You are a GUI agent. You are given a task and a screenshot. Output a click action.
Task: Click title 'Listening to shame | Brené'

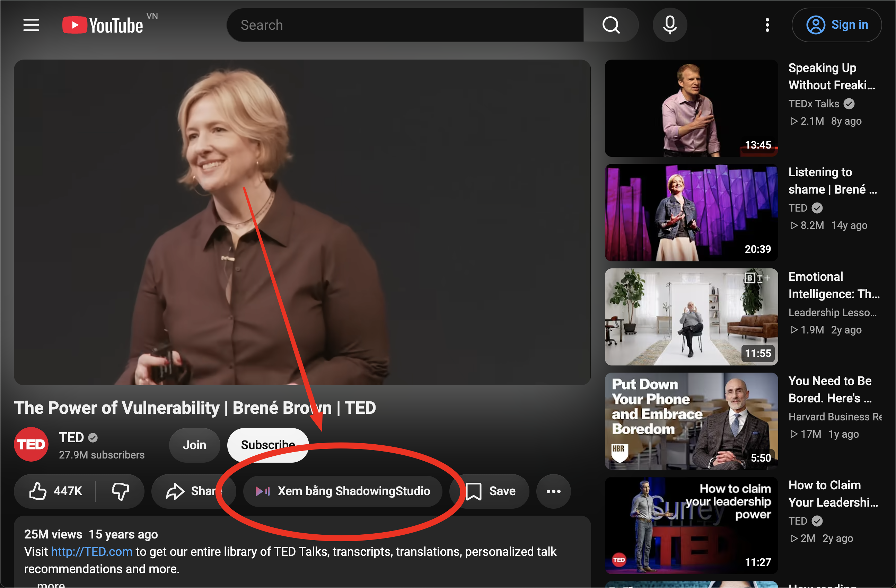[x=832, y=180]
